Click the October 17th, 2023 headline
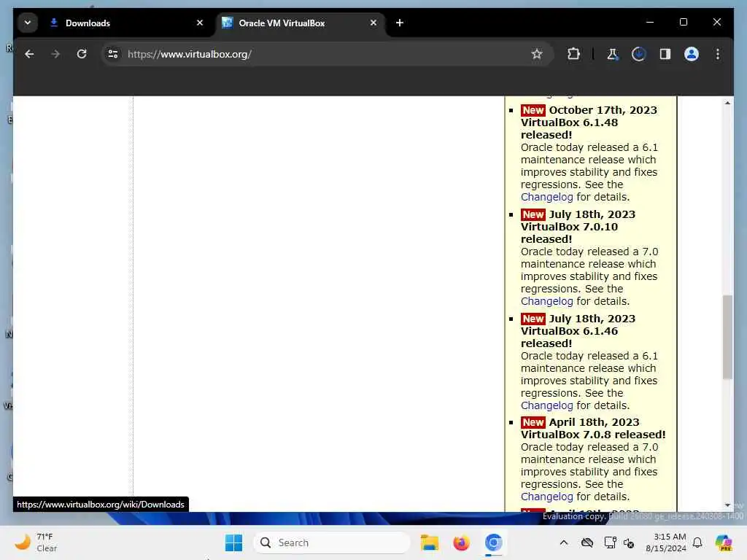The height and width of the screenshot is (560, 747). coord(603,110)
